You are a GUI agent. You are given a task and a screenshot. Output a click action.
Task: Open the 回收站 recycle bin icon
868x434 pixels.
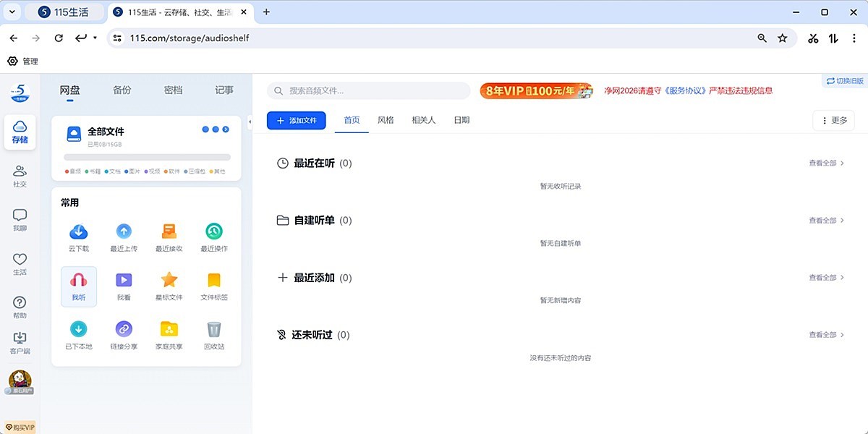[213, 333]
